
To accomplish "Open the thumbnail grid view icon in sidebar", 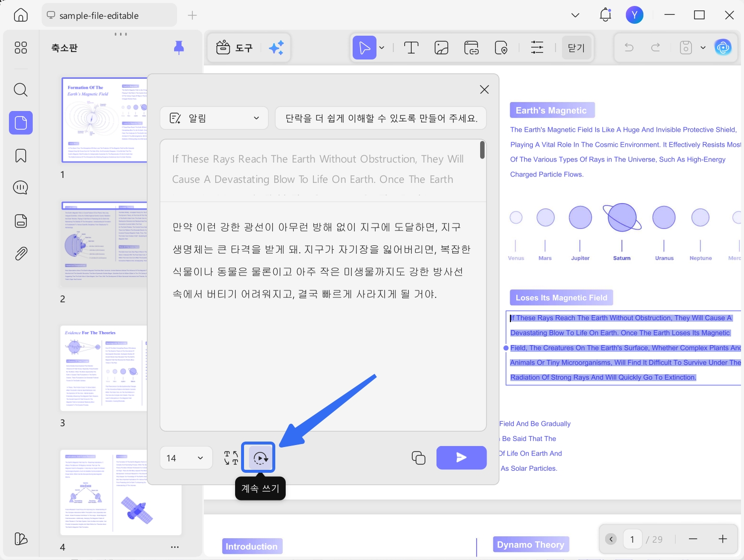I will [21, 48].
